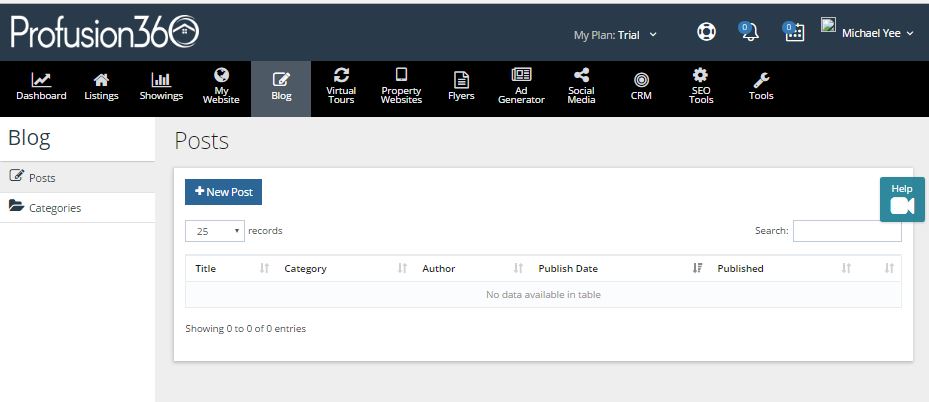This screenshot has height=402, width=929.
Task: Click the lifebuoy support icon
Action: (706, 32)
